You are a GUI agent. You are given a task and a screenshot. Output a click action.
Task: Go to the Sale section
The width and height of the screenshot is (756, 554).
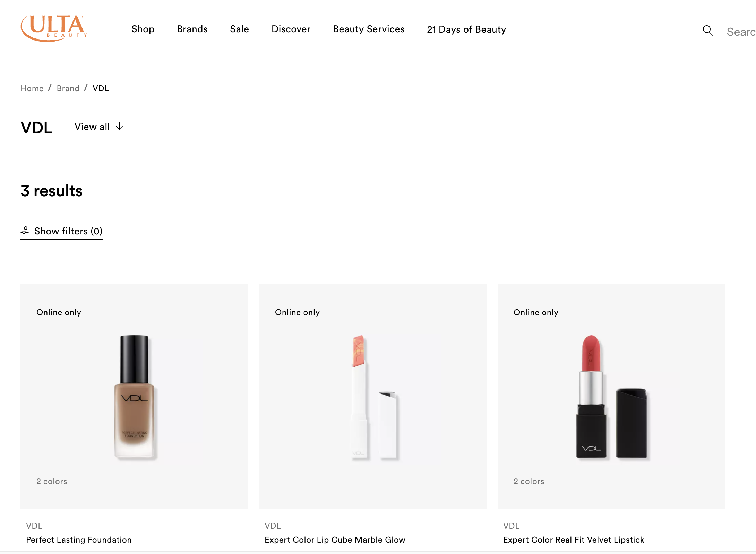tap(239, 29)
